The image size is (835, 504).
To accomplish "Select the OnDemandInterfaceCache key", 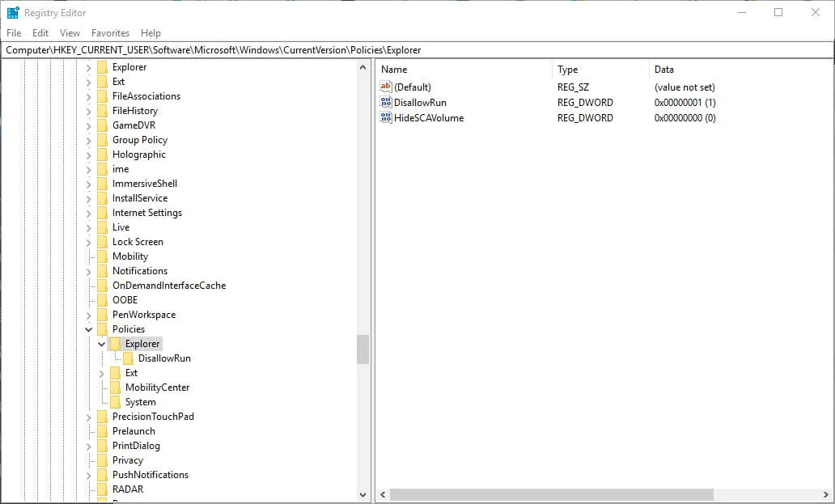I will (169, 286).
